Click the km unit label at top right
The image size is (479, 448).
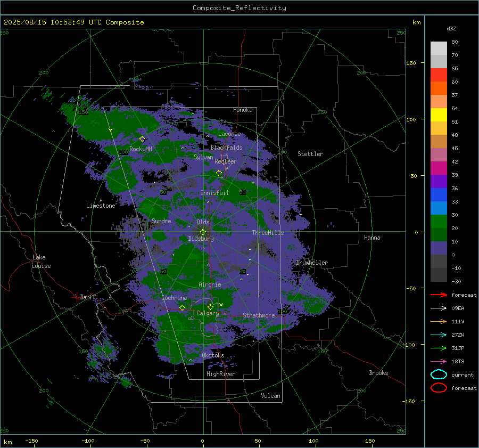pos(416,22)
